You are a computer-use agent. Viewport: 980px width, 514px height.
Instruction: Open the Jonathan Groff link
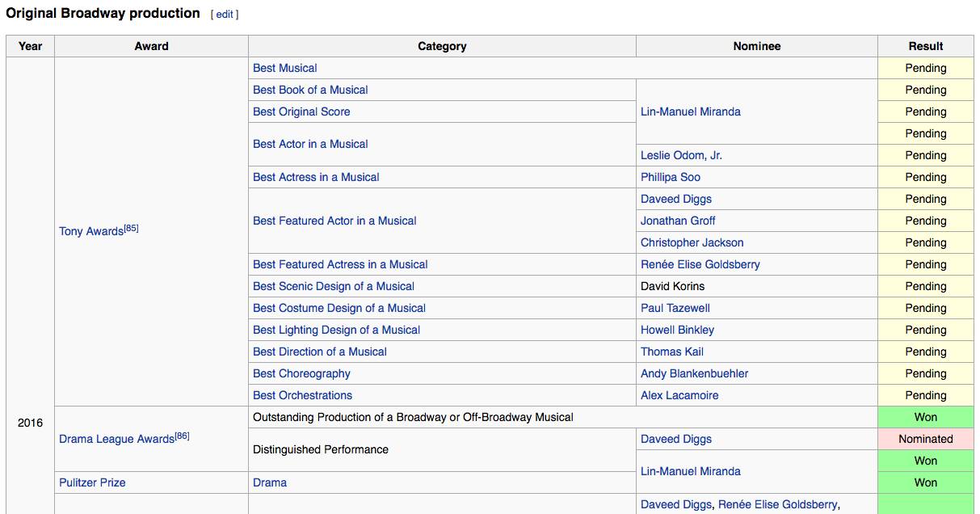click(678, 221)
